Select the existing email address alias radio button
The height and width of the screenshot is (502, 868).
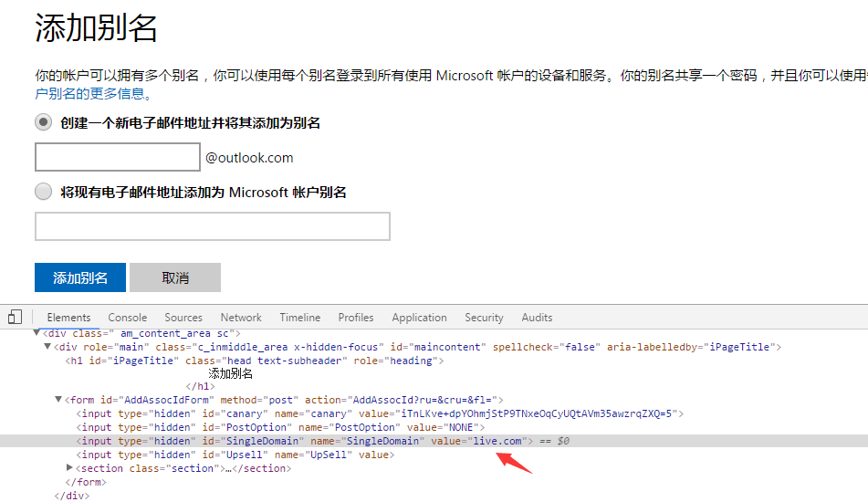43,192
